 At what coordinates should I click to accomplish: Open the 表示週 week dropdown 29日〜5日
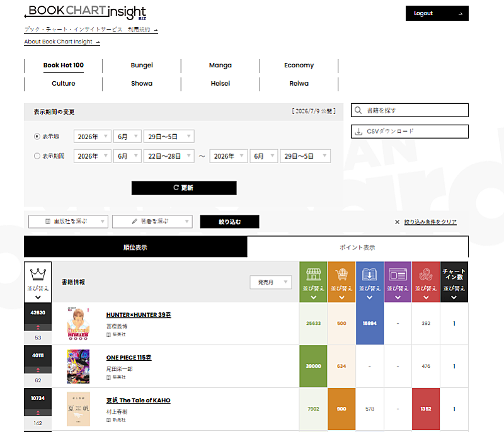169,137
